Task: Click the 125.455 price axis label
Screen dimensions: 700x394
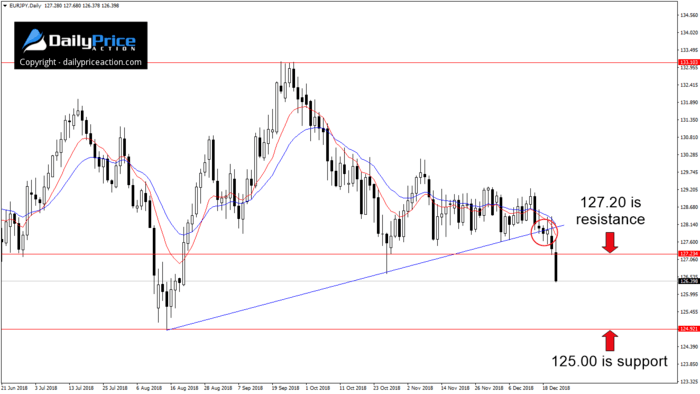Action: 689,311
